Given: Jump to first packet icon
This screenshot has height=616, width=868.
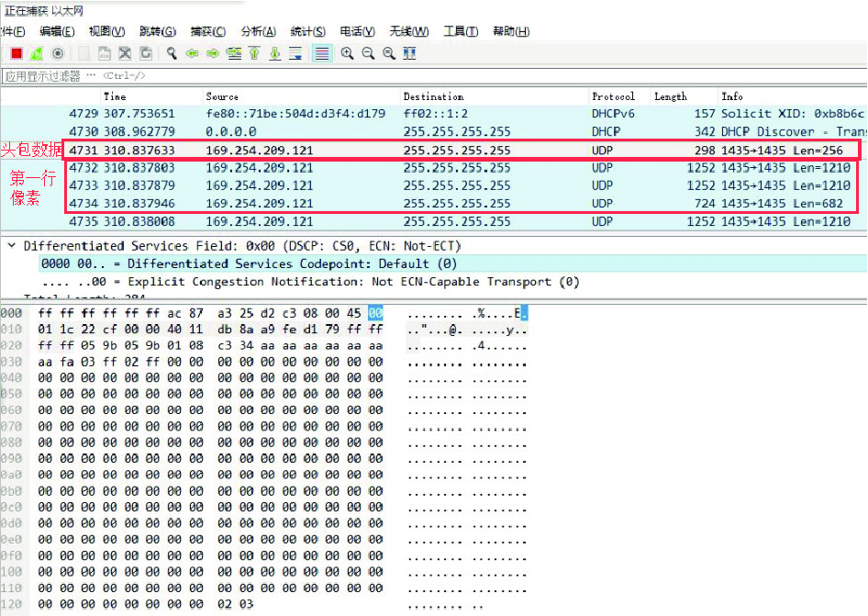Looking at the screenshot, I should (254, 54).
